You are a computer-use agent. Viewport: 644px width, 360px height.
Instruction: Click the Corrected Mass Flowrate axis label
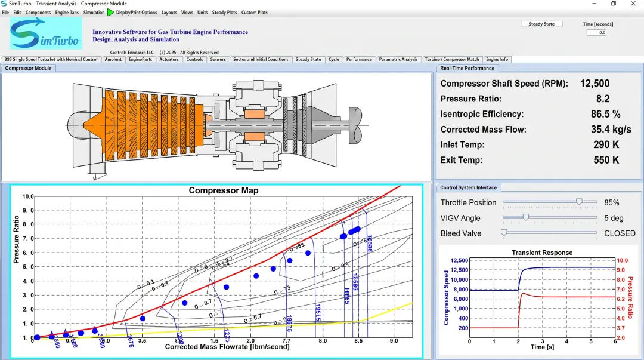(227, 347)
